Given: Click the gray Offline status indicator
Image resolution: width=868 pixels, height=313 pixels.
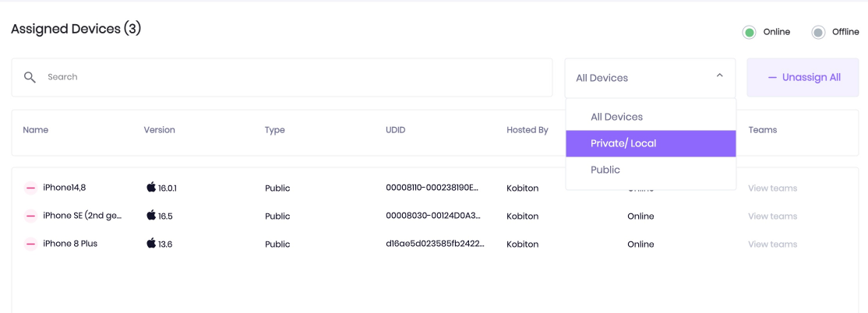Looking at the screenshot, I should [x=818, y=33].
